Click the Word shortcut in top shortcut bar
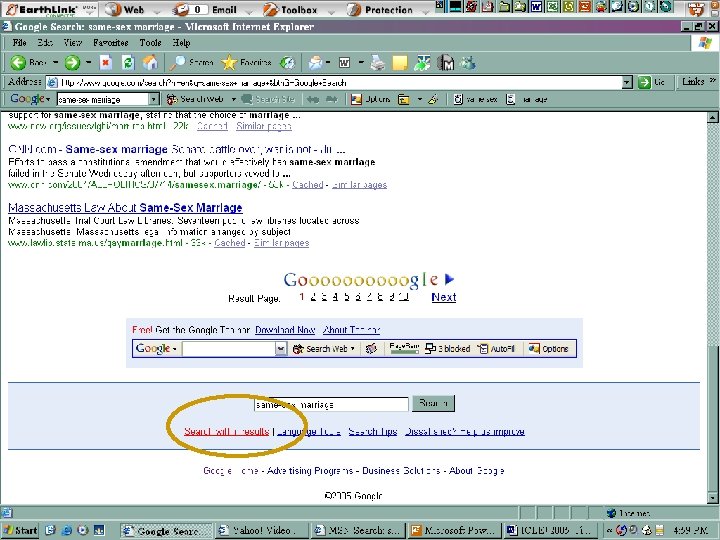 [x=536, y=6]
